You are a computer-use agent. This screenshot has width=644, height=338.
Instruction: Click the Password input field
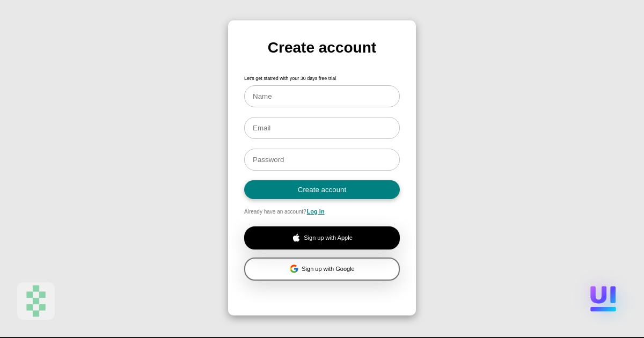322,159
